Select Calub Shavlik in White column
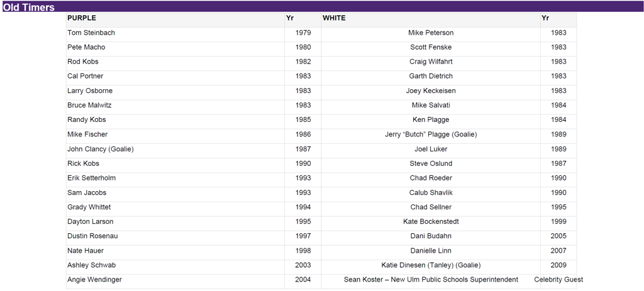 [x=430, y=193]
